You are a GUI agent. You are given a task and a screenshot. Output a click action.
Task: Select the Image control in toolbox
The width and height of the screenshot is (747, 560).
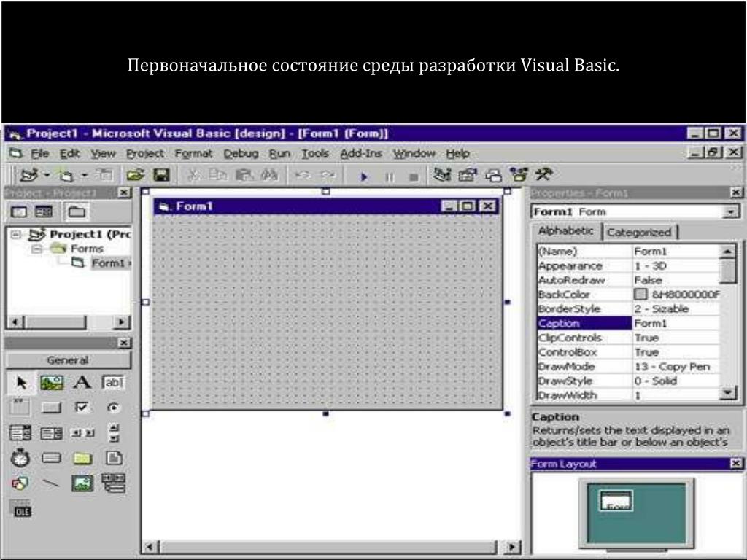point(82,484)
